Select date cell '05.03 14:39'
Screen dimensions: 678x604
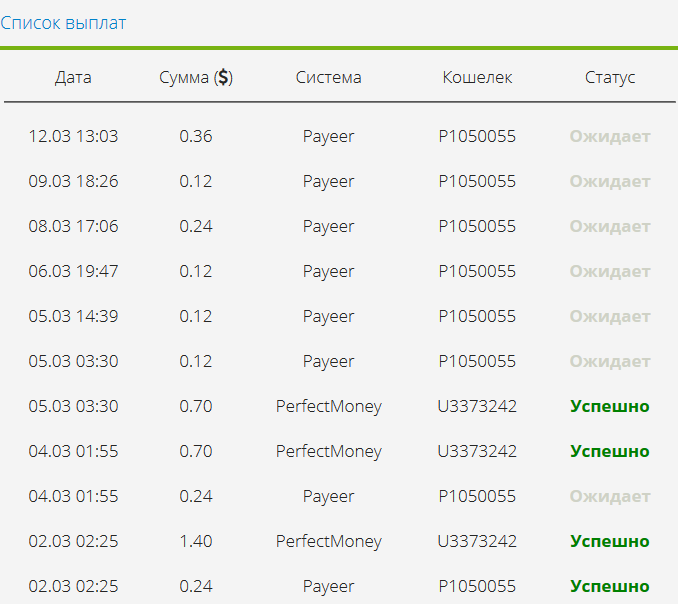(73, 316)
